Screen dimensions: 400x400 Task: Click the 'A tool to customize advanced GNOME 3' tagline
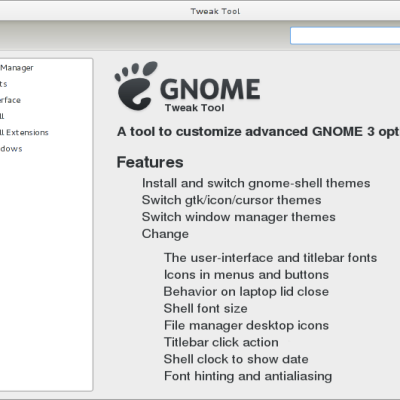(x=258, y=132)
